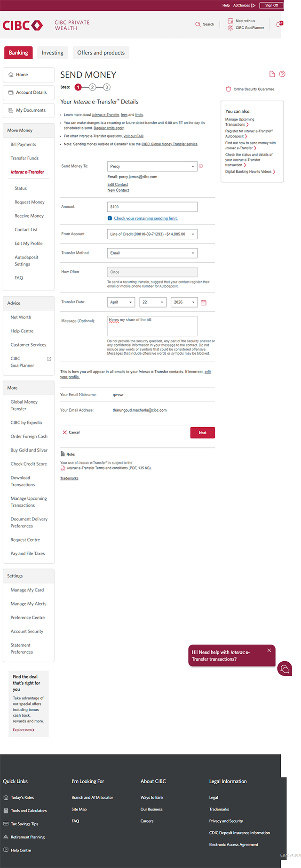Open the PDF icon for Terms and conditions

click(x=63, y=468)
